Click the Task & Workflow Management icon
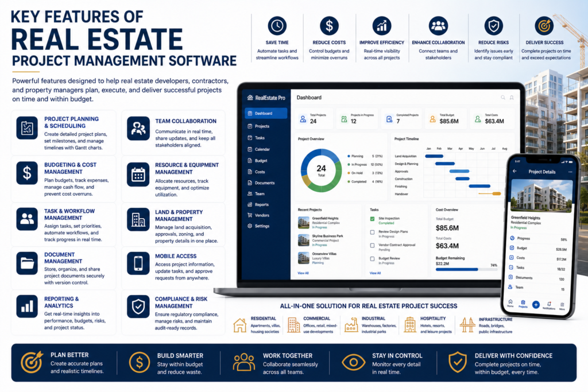 click(x=27, y=219)
